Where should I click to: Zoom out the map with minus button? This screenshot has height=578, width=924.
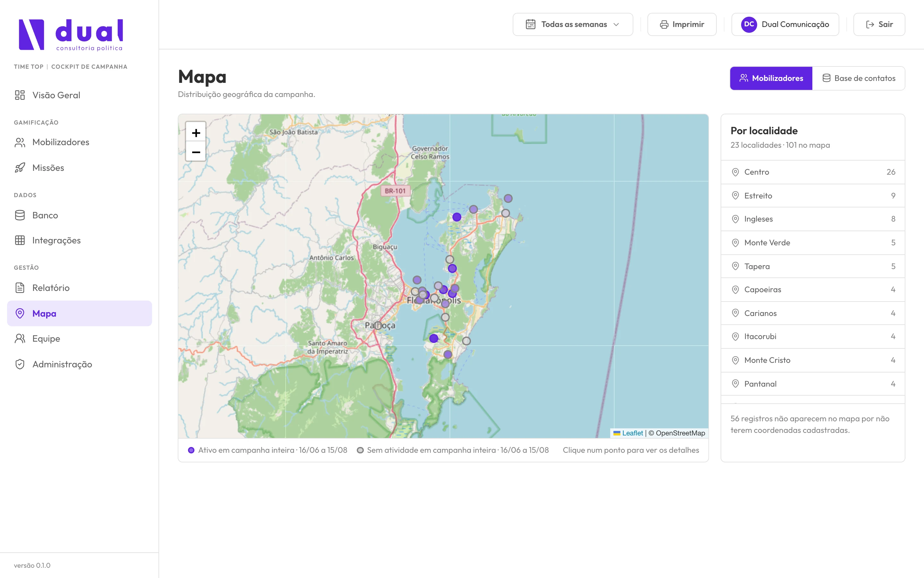196,152
